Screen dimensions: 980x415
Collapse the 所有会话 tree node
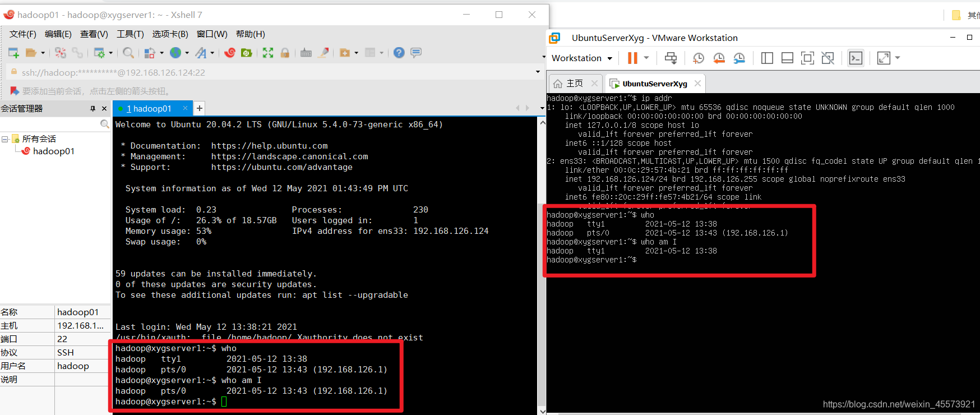(4, 139)
